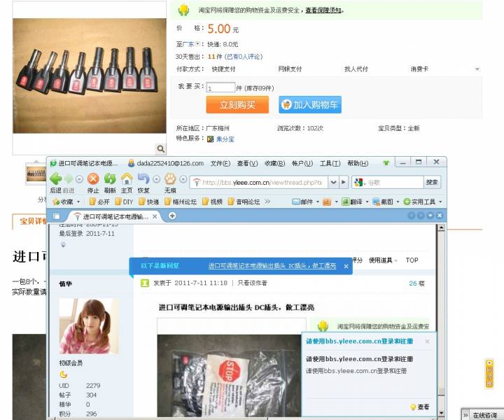Click the 加入购物车 add to cart button
This screenshot has width=504, height=420.
309,105
